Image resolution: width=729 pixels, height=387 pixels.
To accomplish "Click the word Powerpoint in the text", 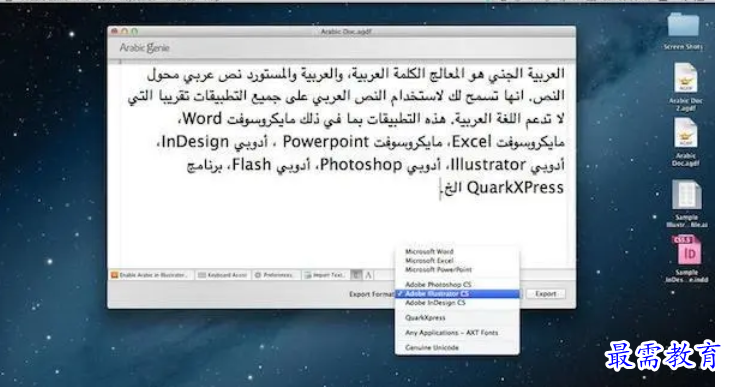I will [x=325, y=142].
